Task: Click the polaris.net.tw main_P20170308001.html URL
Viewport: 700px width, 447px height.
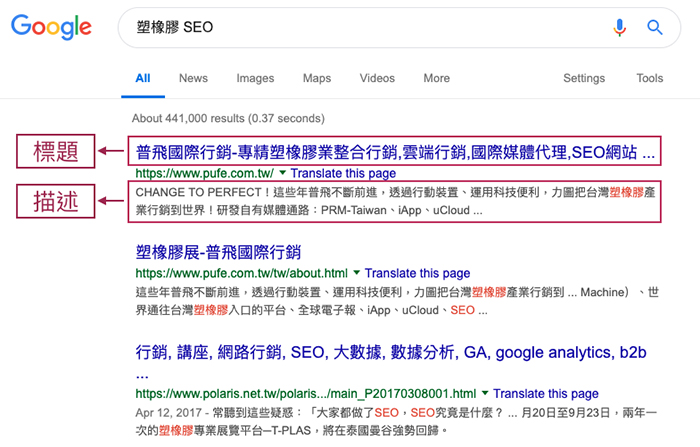Action: pos(306,393)
